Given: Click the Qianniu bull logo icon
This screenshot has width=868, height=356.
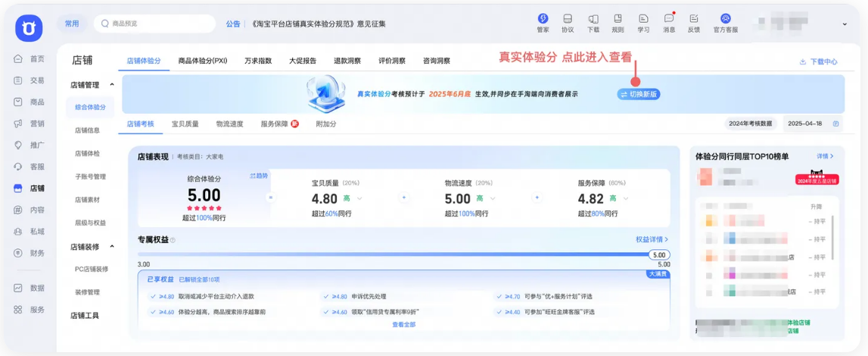Looking at the screenshot, I should click(x=29, y=28).
